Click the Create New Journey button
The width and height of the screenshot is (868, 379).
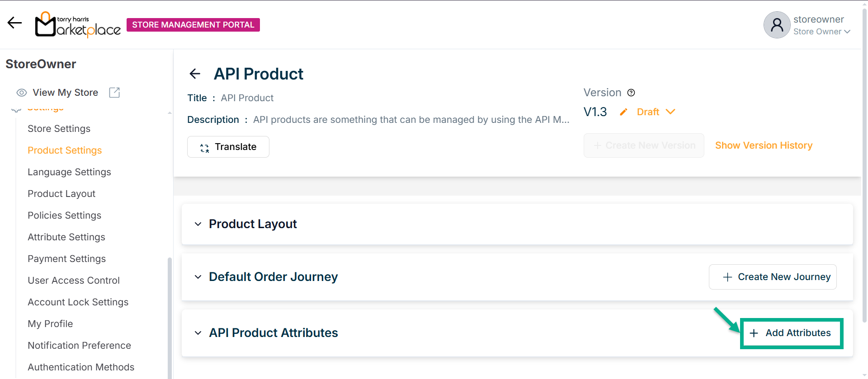[x=773, y=277]
